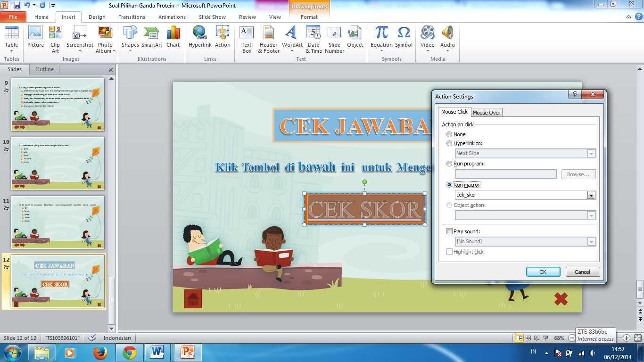Select slide 11 thumbnail
This screenshot has width=644, height=362.
click(x=58, y=222)
